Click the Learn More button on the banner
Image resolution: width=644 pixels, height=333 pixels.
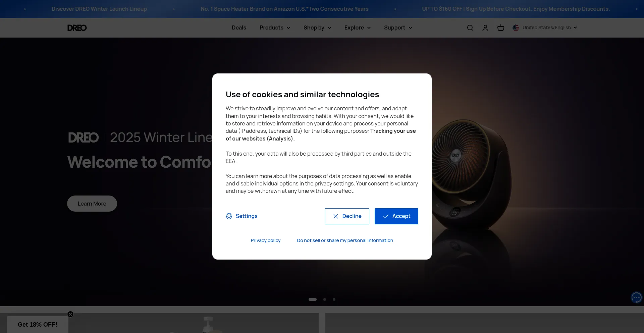tap(92, 204)
